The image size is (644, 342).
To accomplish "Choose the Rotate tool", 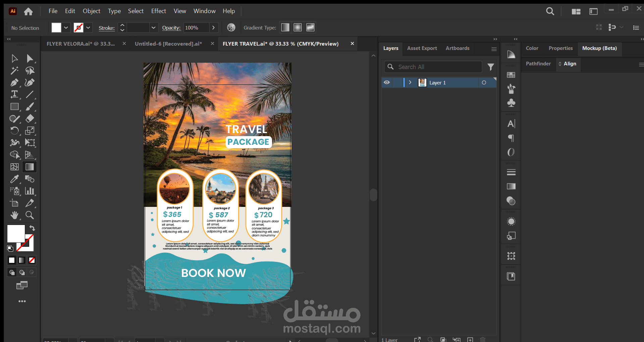I will (14, 131).
